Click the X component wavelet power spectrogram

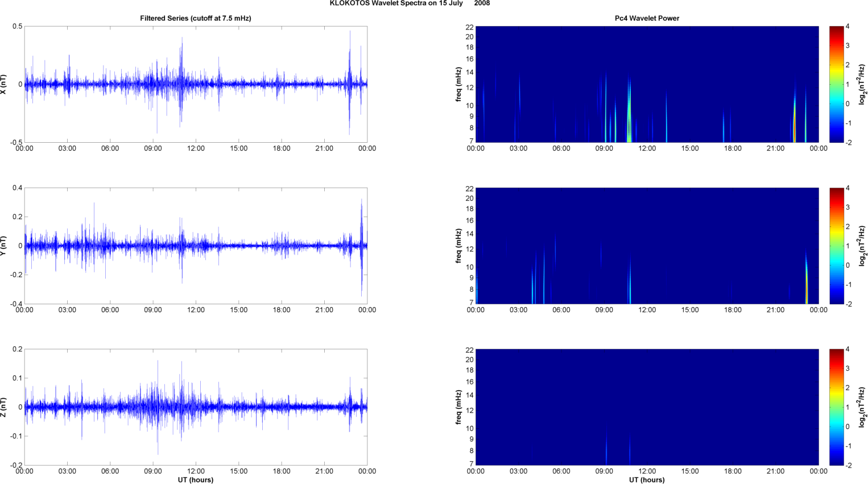click(647, 84)
